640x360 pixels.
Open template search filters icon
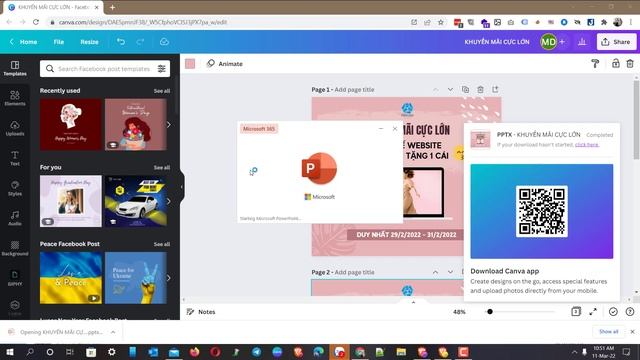point(162,69)
